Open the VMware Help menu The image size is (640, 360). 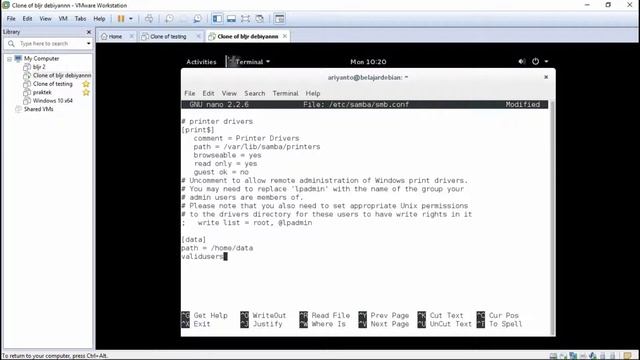(x=99, y=19)
